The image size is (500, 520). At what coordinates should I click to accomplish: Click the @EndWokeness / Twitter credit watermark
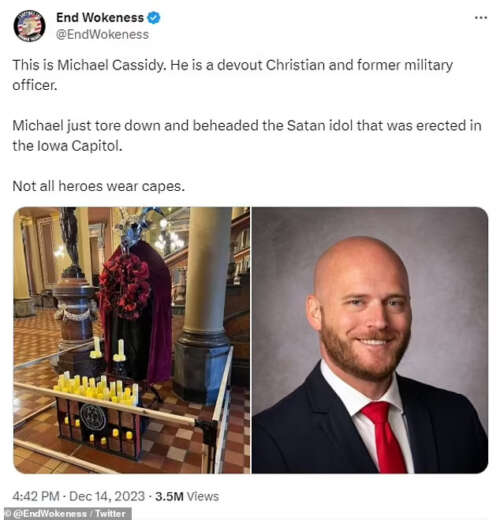(x=66, y=514)
